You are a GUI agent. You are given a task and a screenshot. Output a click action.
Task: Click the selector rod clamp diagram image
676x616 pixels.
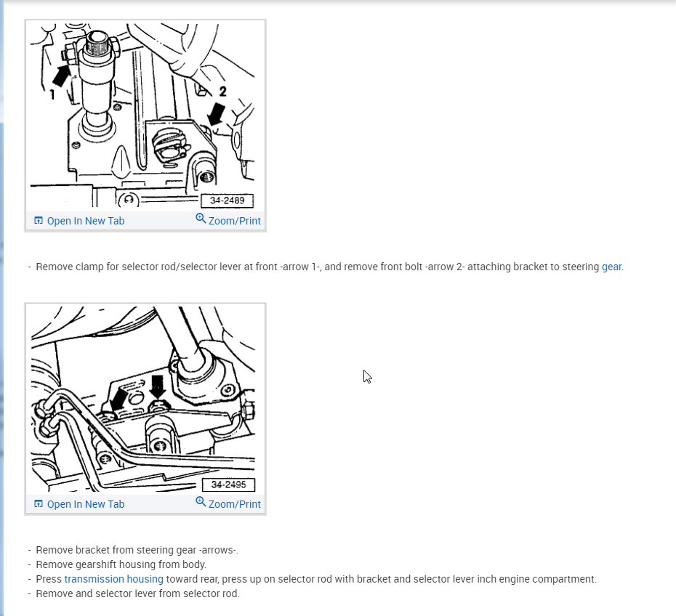click(x=142, y=115)
